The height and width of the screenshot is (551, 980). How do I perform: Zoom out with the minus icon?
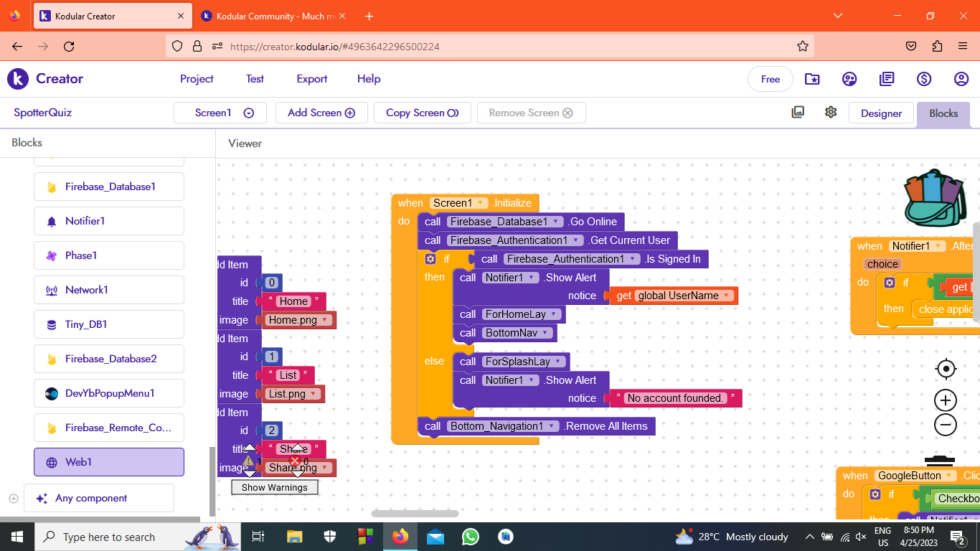click(x=946, y=425)
